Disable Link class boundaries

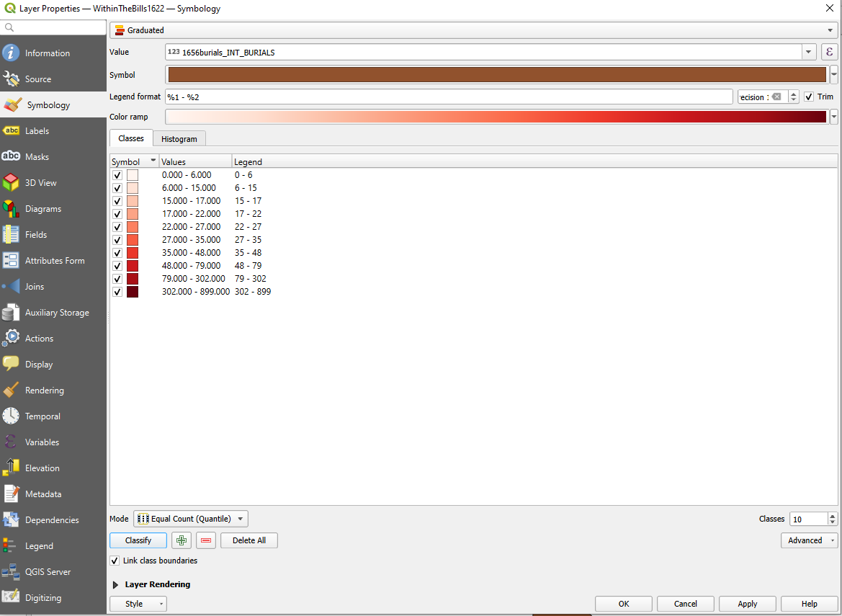click(x=114, y=561)
